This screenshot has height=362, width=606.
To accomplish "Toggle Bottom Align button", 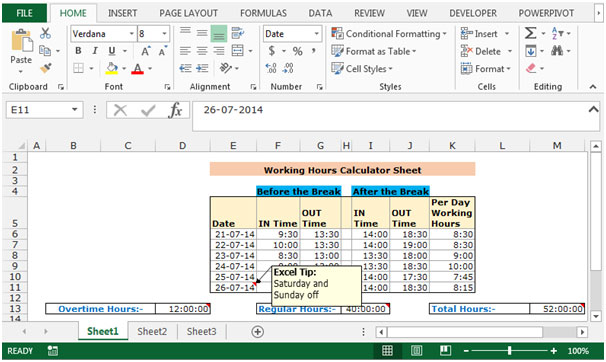I will click(x=218, y=34).
